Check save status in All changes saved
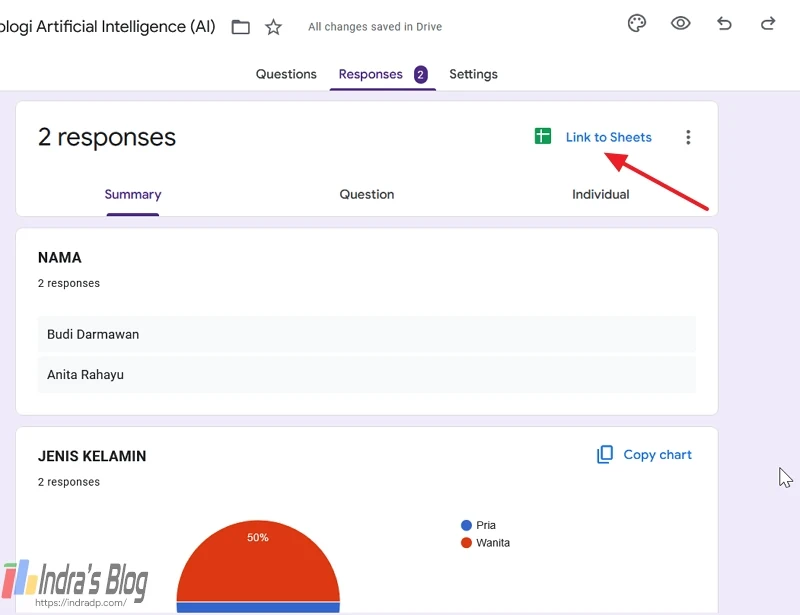This screenshot has height=615, width=800. 374,27
